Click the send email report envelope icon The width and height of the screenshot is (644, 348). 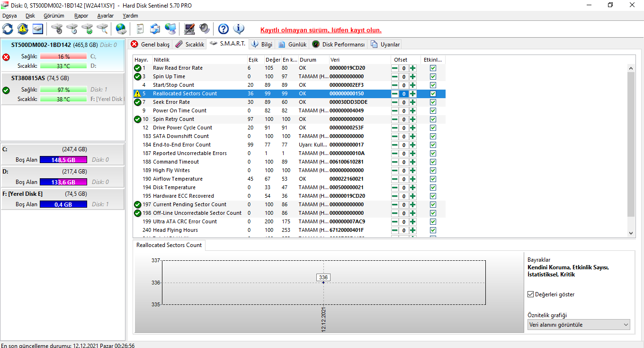155,29
